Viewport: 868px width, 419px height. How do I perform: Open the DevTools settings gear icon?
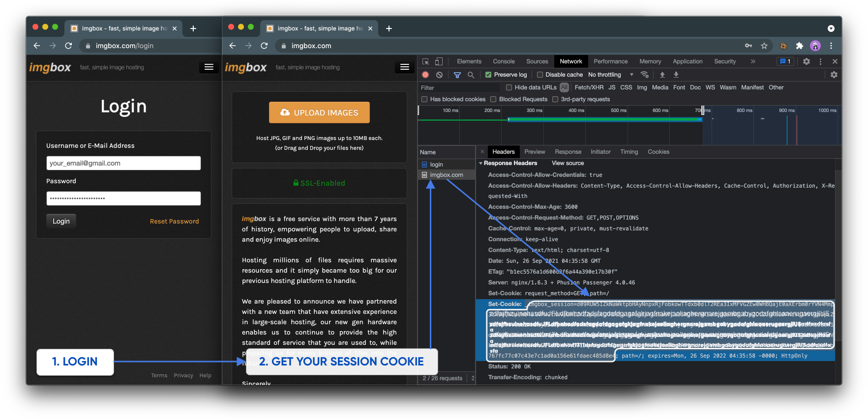click(x=807, y=61)
